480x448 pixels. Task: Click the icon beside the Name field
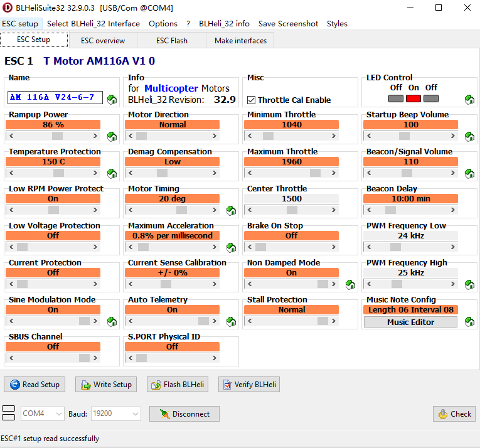pos(112,99)
